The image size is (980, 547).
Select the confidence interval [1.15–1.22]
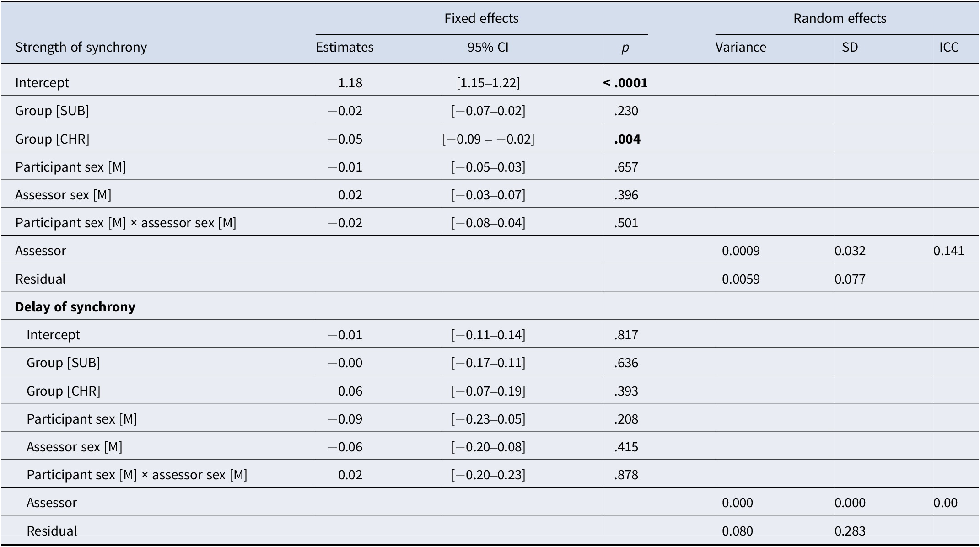click(x=488, y=83)
